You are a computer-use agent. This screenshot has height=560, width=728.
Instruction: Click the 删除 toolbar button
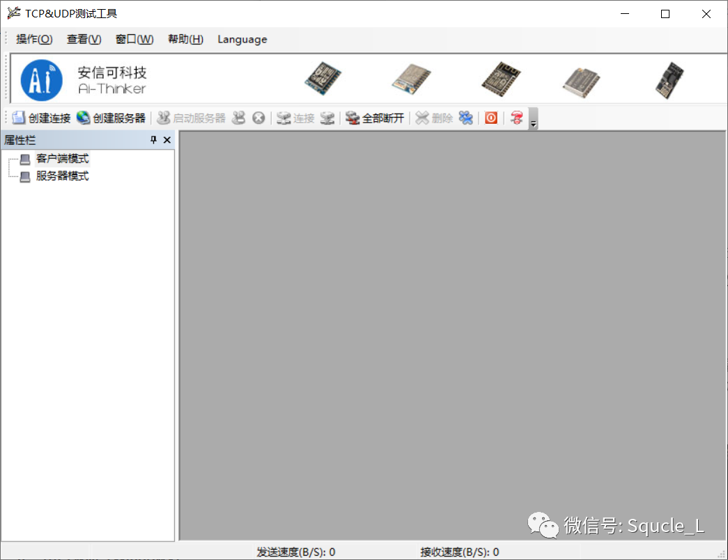click(x=433, y=118)
